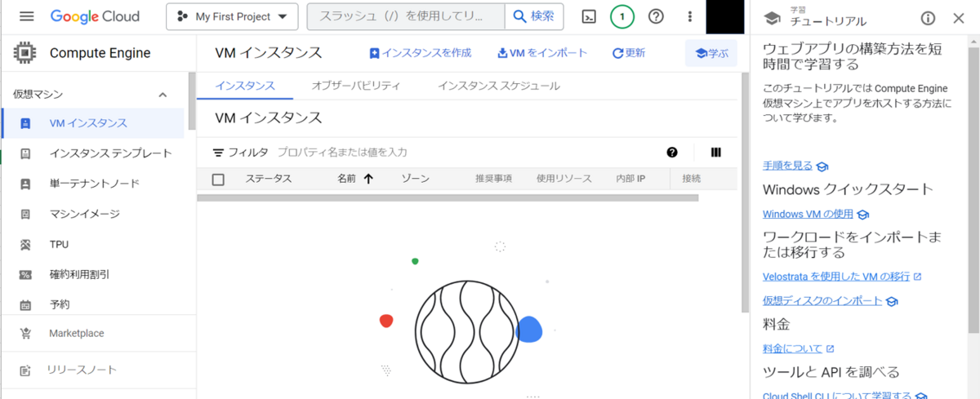This screenshot has width=980, height=399.
Task: Open the three-dot settings menu
Action: click(690, 16)
